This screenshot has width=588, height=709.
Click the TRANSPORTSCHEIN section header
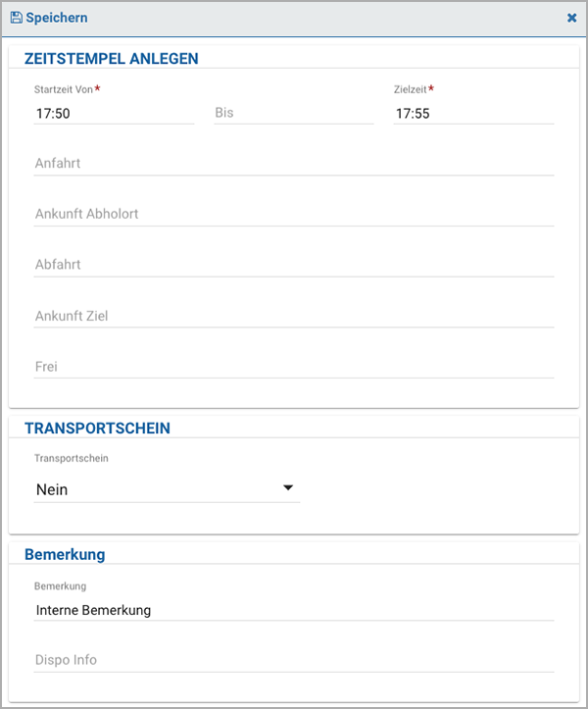coord(97,429)
